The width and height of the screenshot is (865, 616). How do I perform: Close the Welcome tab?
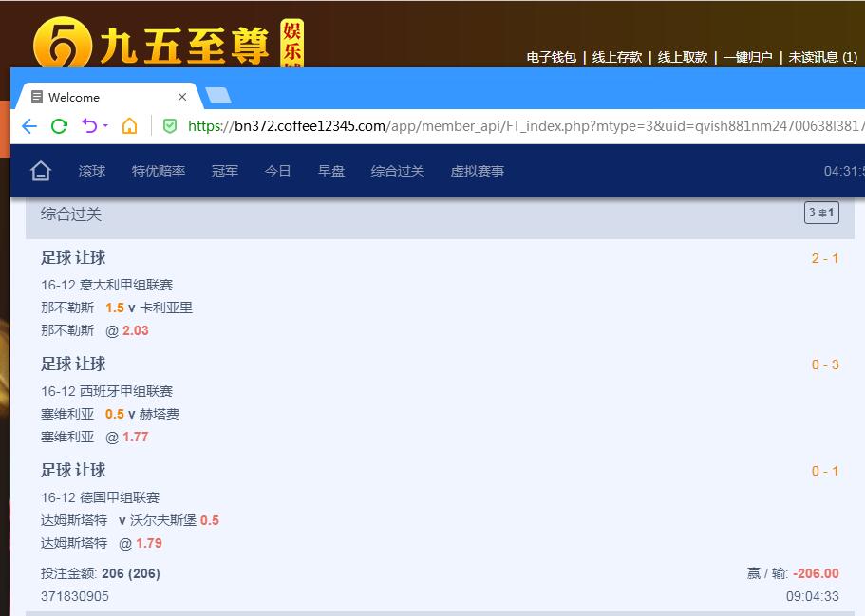pos(182,97)
